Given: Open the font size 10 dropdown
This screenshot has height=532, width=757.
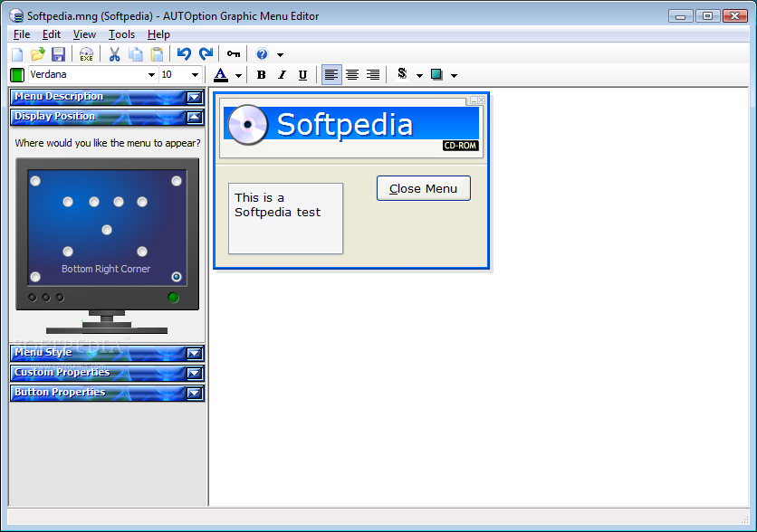Looking at the screenshot, I should [x=195, y=75].
